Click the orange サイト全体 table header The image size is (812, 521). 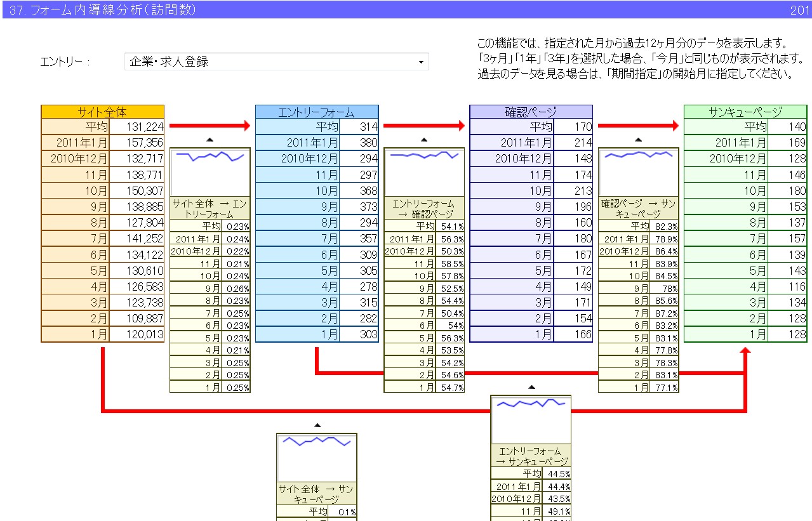pyautogui.click(x=102, y=112)
